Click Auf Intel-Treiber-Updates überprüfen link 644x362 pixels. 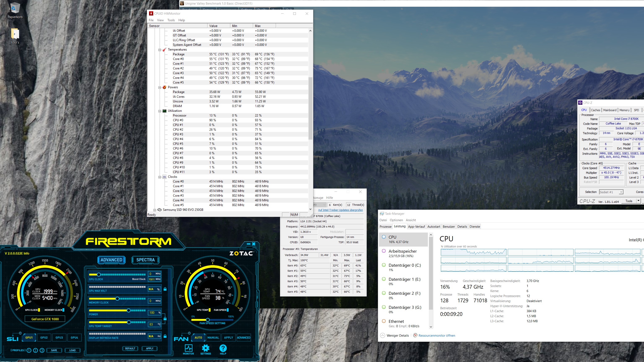340,210
